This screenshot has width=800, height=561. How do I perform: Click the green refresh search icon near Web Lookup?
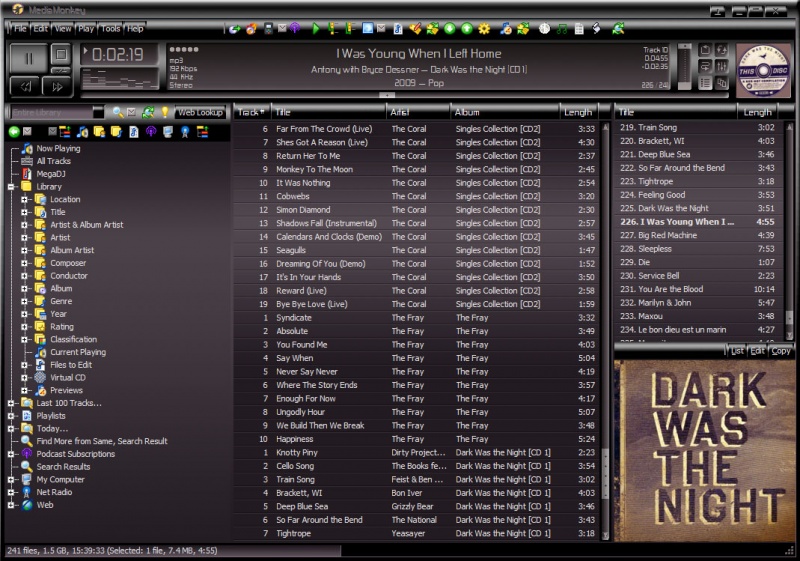[x=148, y=112]
